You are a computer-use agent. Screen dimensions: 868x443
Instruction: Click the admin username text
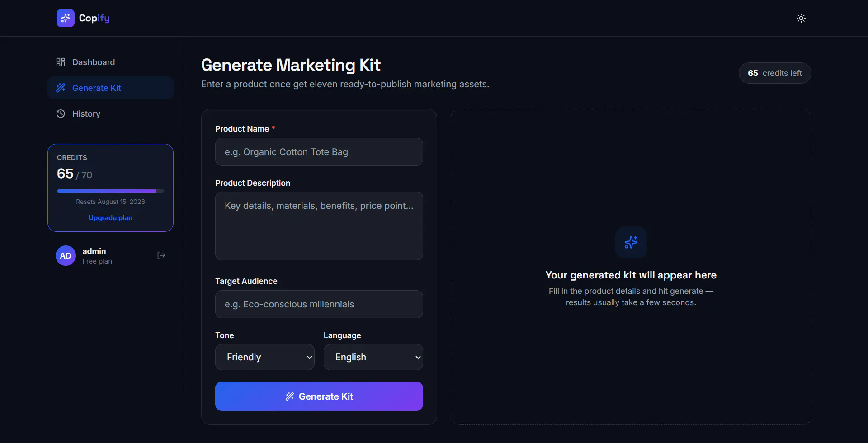tap(94, 251)
